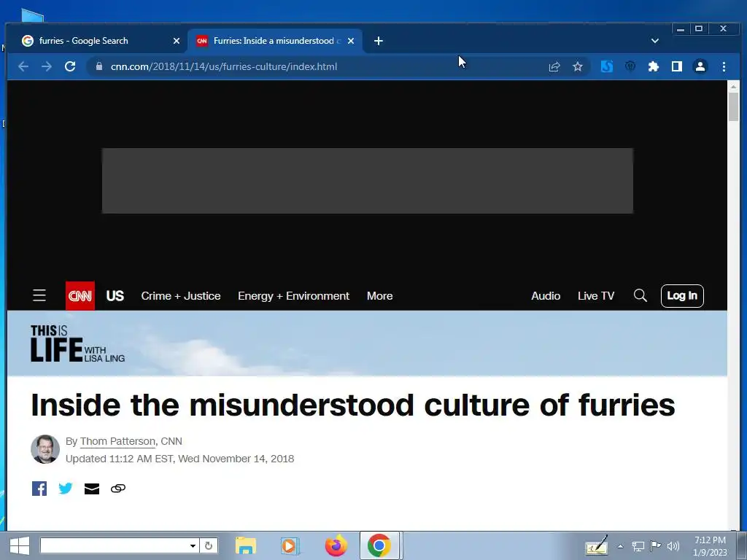
Task: Go back to the previous page
Action: (23, 66)
